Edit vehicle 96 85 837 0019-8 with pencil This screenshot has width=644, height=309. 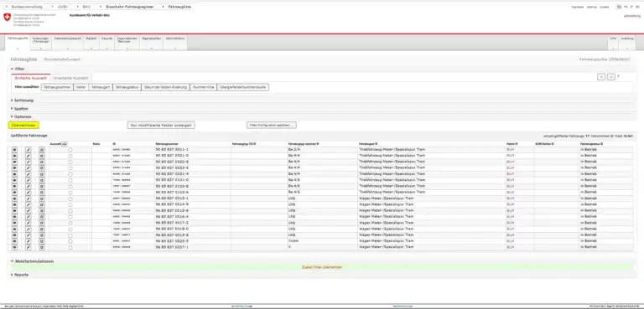coord(29,235)
